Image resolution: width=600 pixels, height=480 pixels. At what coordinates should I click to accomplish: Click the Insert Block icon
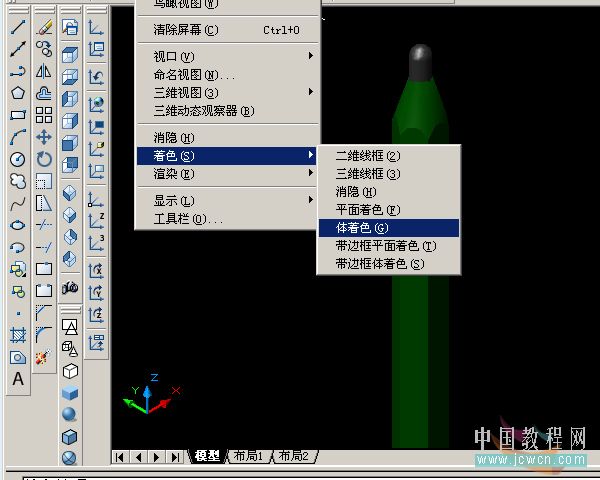click(x=18, y=269)
